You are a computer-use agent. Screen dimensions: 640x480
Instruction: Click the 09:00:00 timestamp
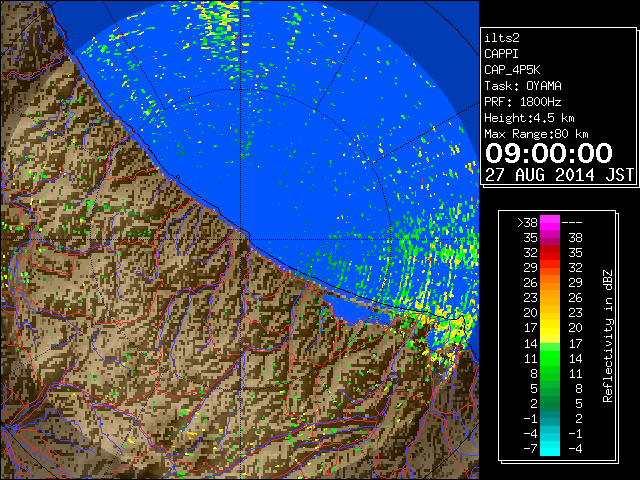tap(549, 153)
